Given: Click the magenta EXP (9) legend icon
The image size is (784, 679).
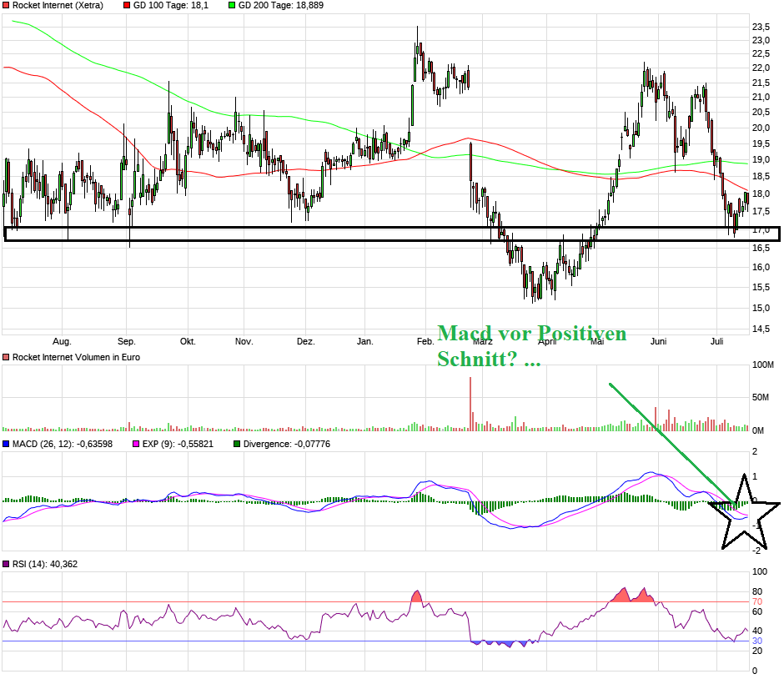Looking at the screenshot, I should tap(135, 444).
